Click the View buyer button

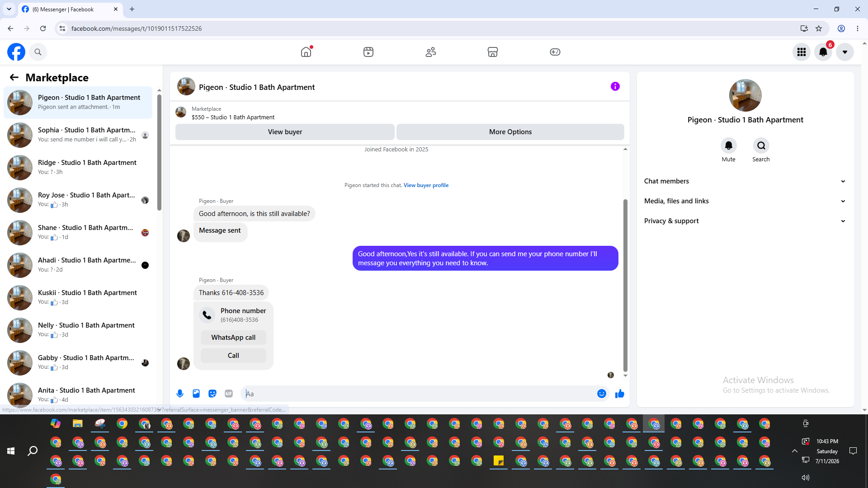click(x=285, y=132)
